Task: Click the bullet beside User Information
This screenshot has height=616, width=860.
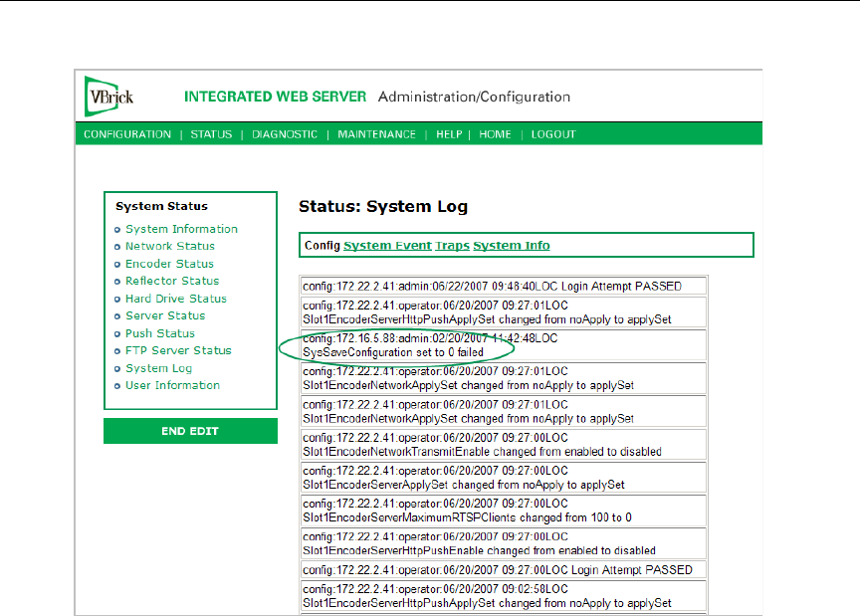Action: point(116,386)
